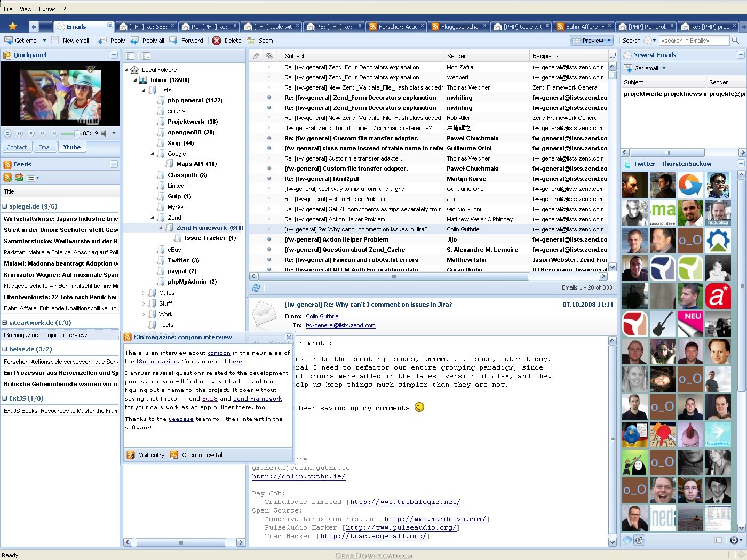Open the Fluggesellschaf feed tab

(459, 26)
